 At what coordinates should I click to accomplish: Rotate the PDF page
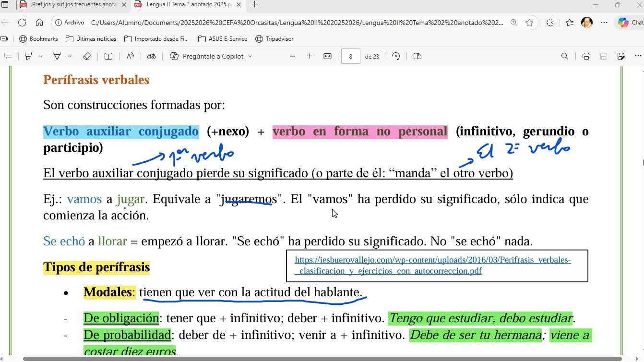click(396, 56)
